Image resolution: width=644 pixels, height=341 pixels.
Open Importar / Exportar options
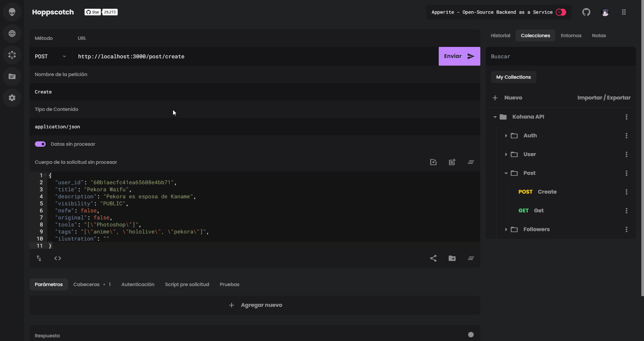click(604, 97)
